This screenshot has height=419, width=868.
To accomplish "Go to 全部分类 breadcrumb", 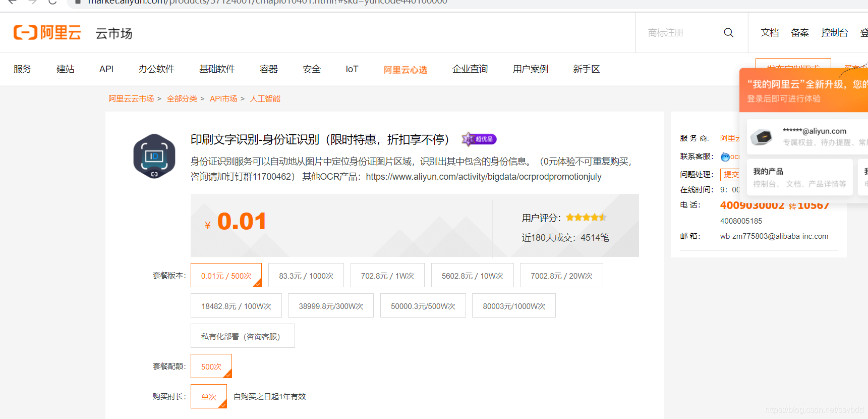I will click(x=182, y=99).
